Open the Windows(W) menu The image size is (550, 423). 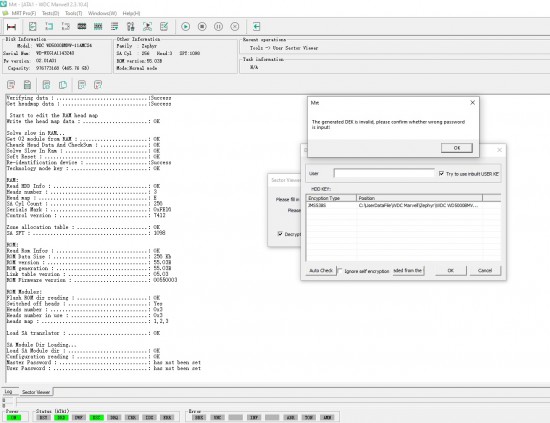tap(102, 13)
